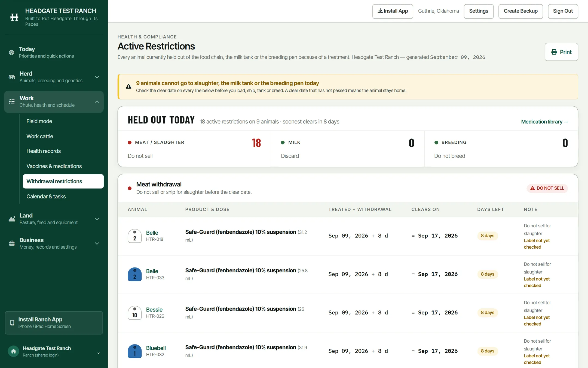Image resolution: width=588 pixels, height=368 pixels.
Task: Click the Land mountain icon
Action: coord(12,219)
